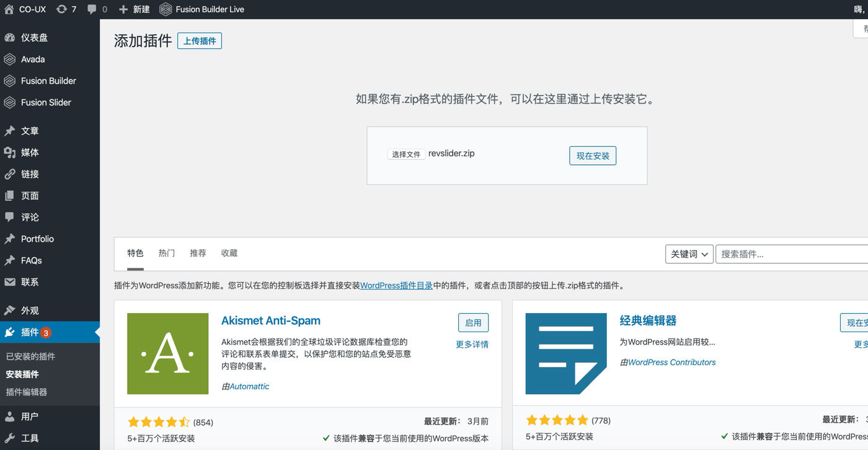The height and width of the screenshot is (450, 868).
Task: Click the 链接 chain link icon
Action: (x=9, y=174)
